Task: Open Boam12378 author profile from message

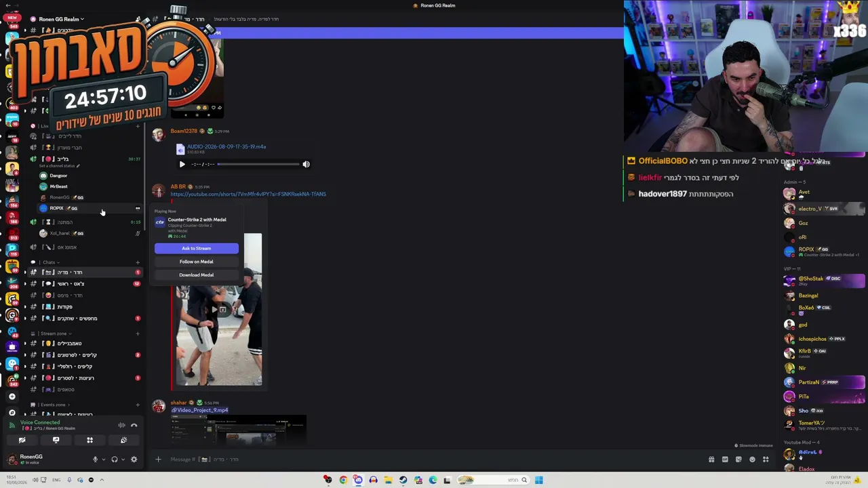Action: point(184,131)
